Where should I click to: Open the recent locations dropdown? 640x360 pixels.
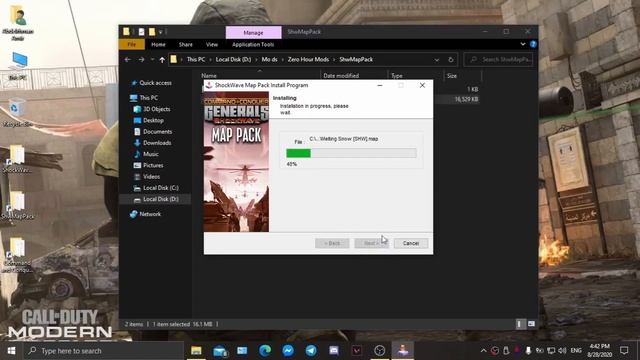click(x=152, y=60)
